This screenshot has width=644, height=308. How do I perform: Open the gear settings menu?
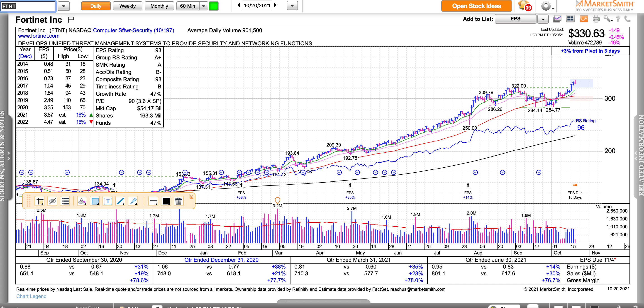(x=547, y=6)
